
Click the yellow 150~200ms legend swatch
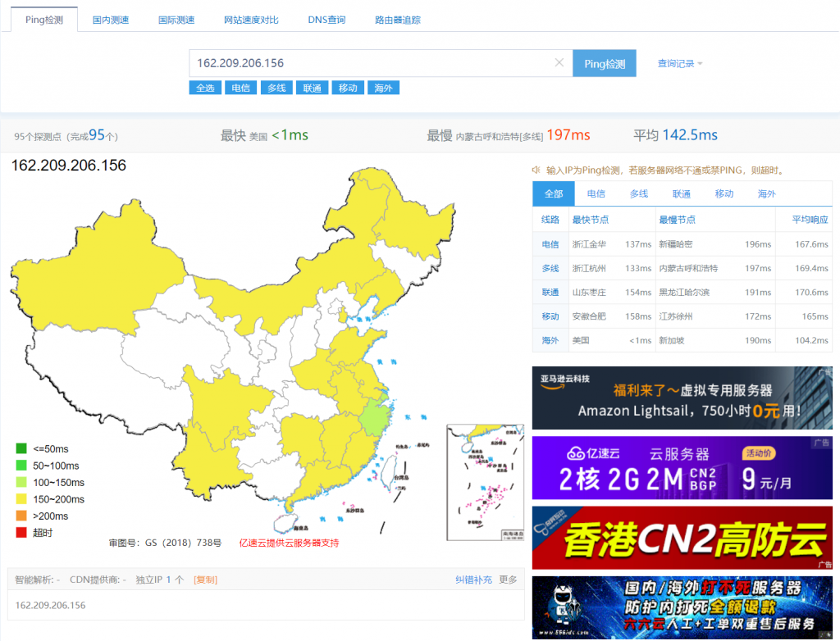click(x=21, y=499)
